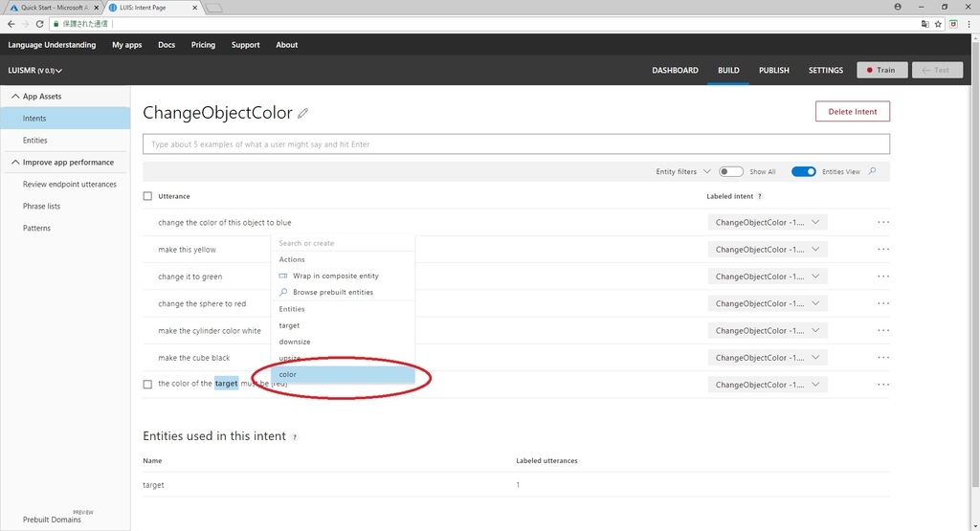This screenshot has height=531, width=980.
Task: Click the help icon next to Labeled intent
Action: (759, 196)
